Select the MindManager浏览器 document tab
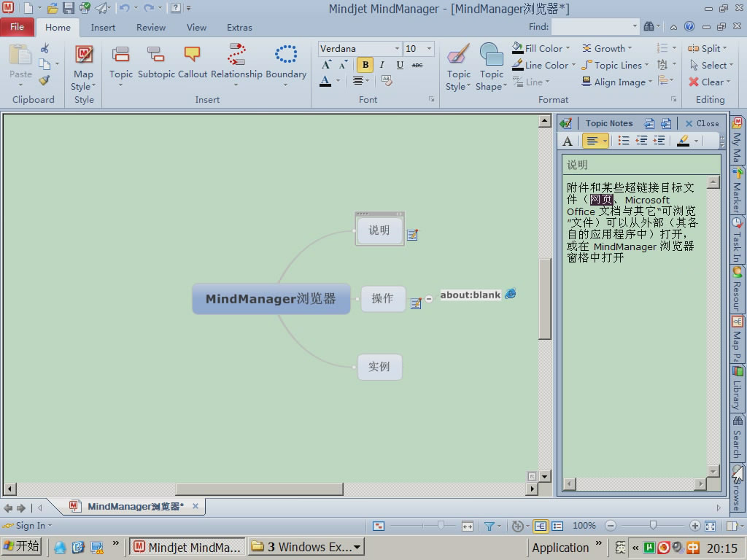747x560 pixels. pyautogui.click(x=135, y=506)
